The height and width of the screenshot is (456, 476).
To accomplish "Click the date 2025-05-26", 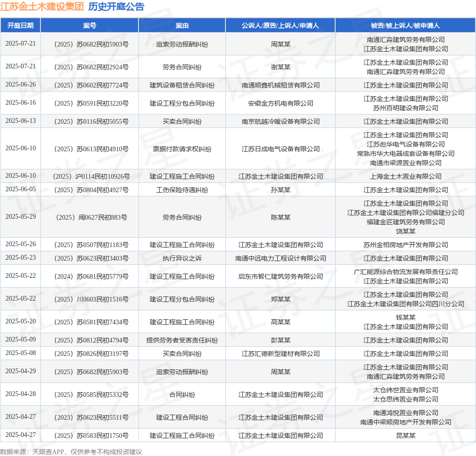I will [x=20, y=244].
